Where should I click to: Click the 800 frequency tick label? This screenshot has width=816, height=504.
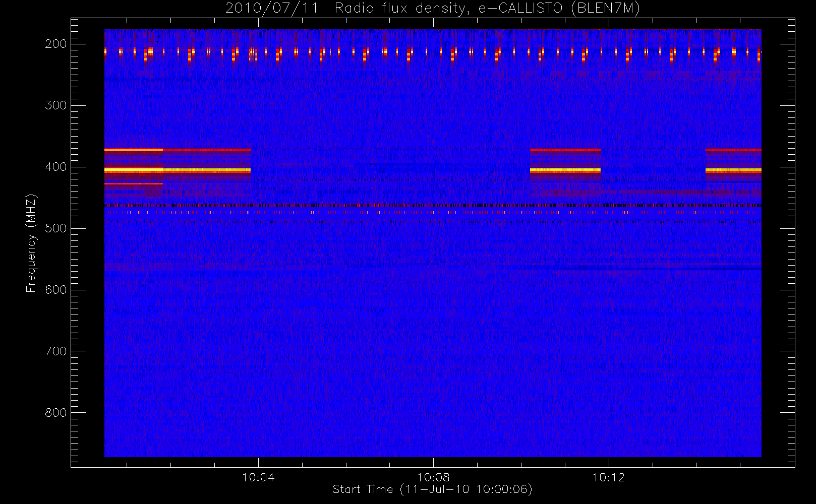(55, 413)
